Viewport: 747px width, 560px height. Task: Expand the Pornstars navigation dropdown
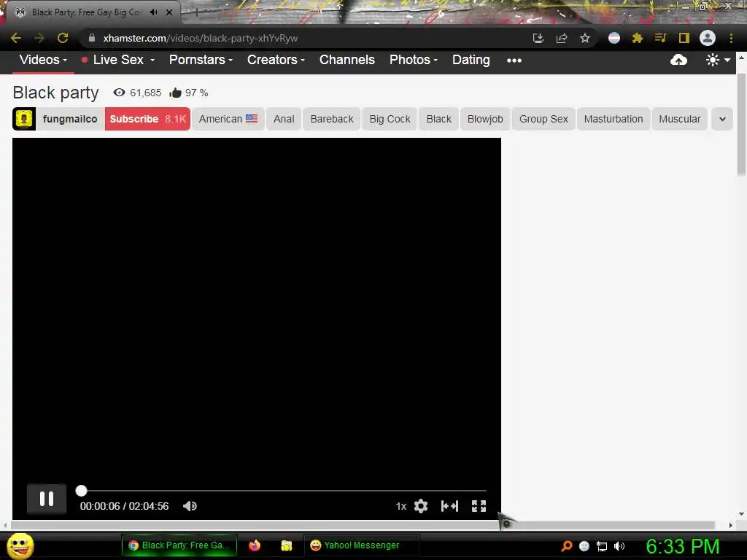pyautogui.click(x=201, y=60)
